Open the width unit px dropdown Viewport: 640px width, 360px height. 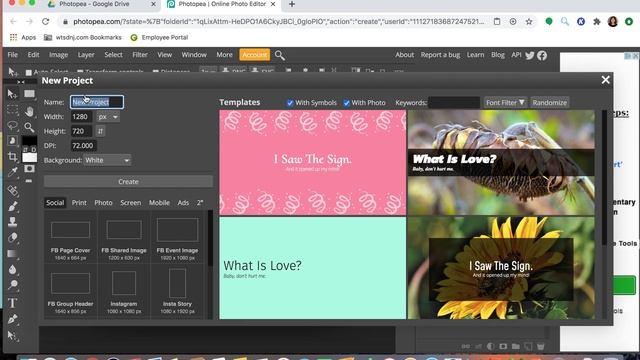click(108, 117)
